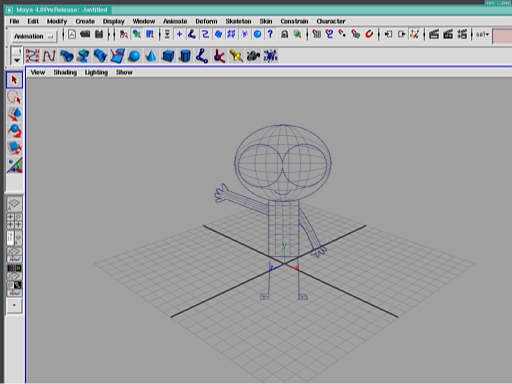Select the Rotate tool in toolbox
512x384 pixels.
(14, 131)
